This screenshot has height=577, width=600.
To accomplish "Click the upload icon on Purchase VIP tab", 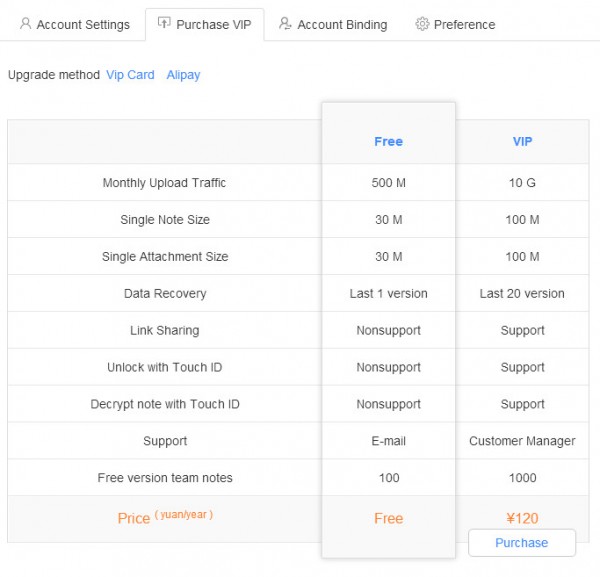I will pyautogui.click(x=164, y=23).
